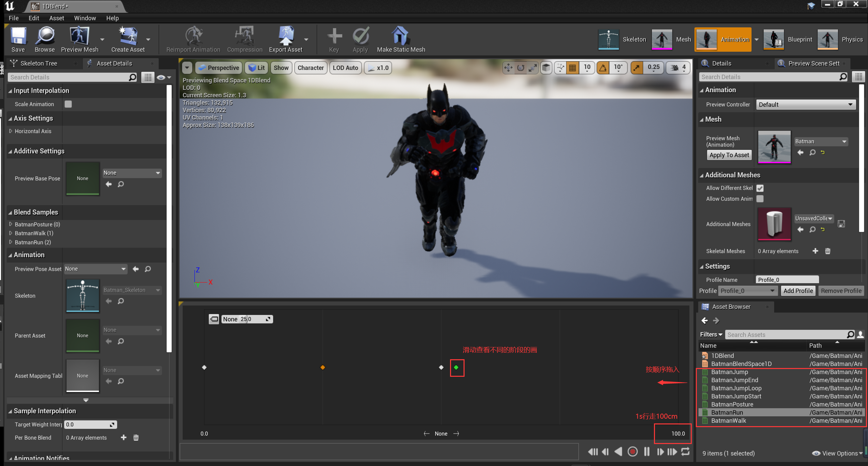Switch to Skeleton editor mode icon
This screenshot has width=868, height=466.
pyautogui.click(x=608, y=40)
